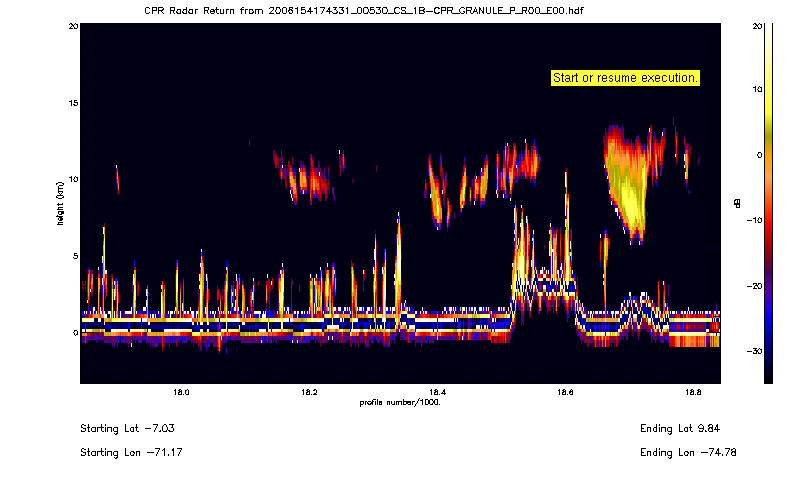Click the 18.8 x-axis tick label
This screenshot has width=800, height=480.
(x=691, y=392)
